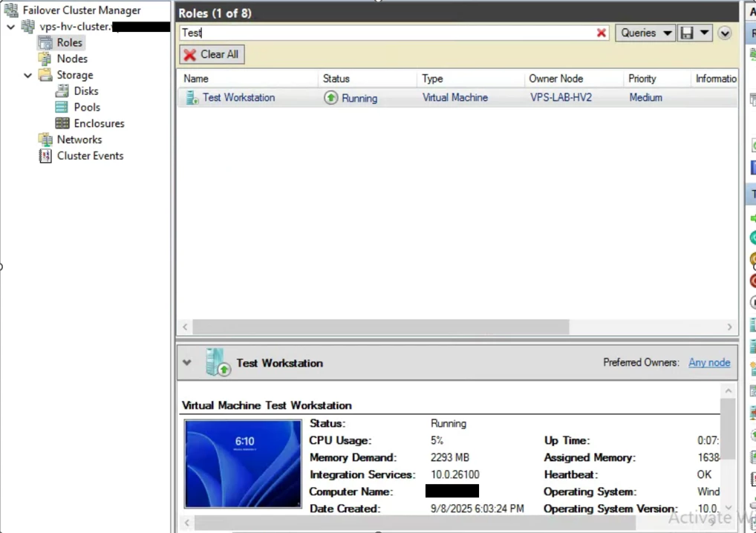The height and width of the screenshot is (533, 756).
Task: Click the roles list horizontal scrollbar
Action: 381,327
